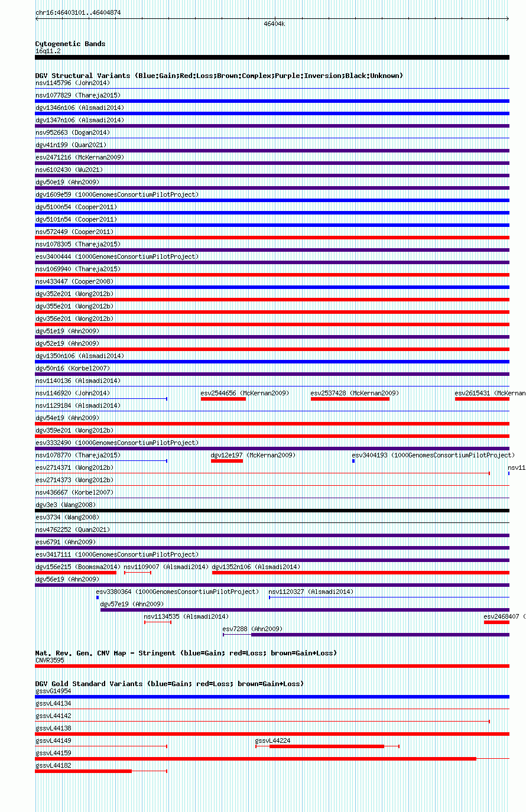Select dgv5100n54 (Cooper2011) variant
The width and height of the screenshot is (526, 812).
click(76, 207)
